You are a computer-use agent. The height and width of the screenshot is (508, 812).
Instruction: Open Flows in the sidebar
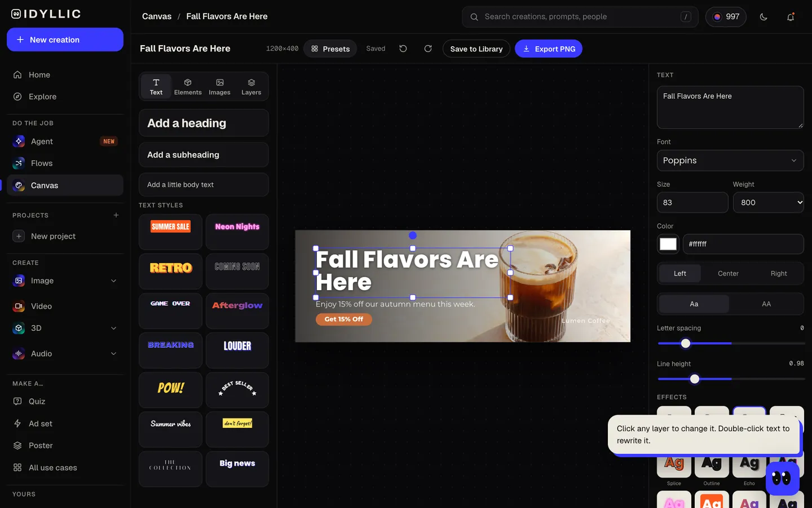pyautogui.click(x=65, y=163)
